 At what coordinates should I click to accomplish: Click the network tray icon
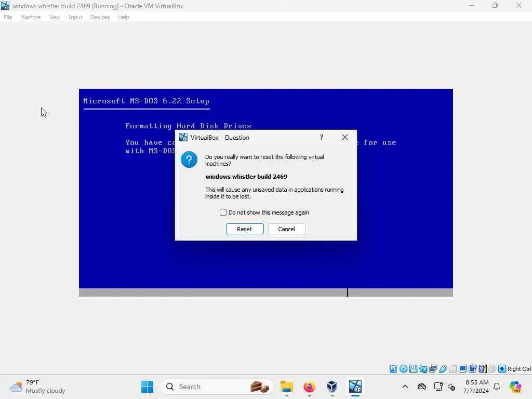(x=438, y=387)
